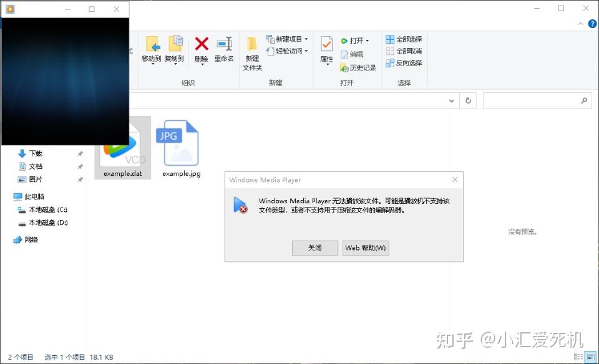Click the Web 帮助(W) button
This screenshot has width=599, height=364.
(366, 247)
